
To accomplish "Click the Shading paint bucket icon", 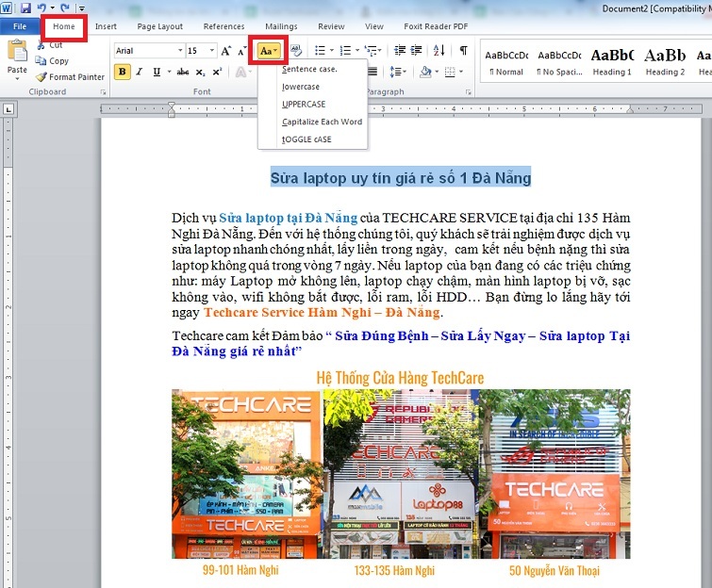I will point(425,72).
